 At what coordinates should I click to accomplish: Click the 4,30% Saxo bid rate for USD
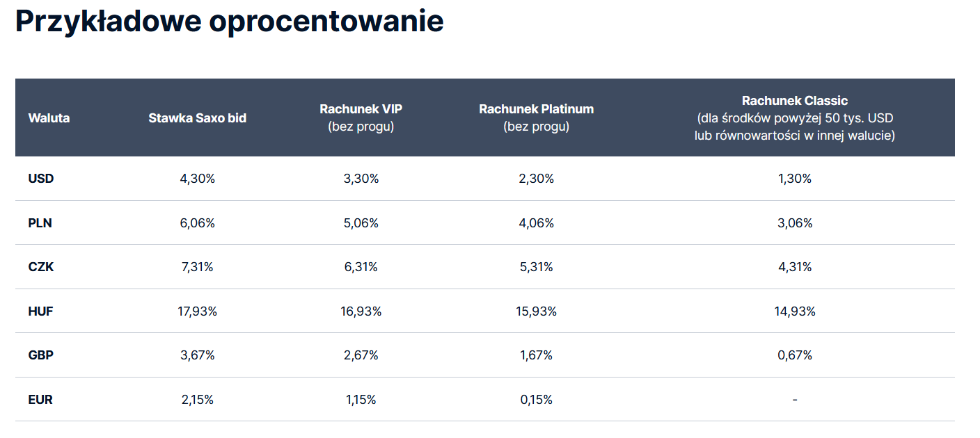[197, 179]
